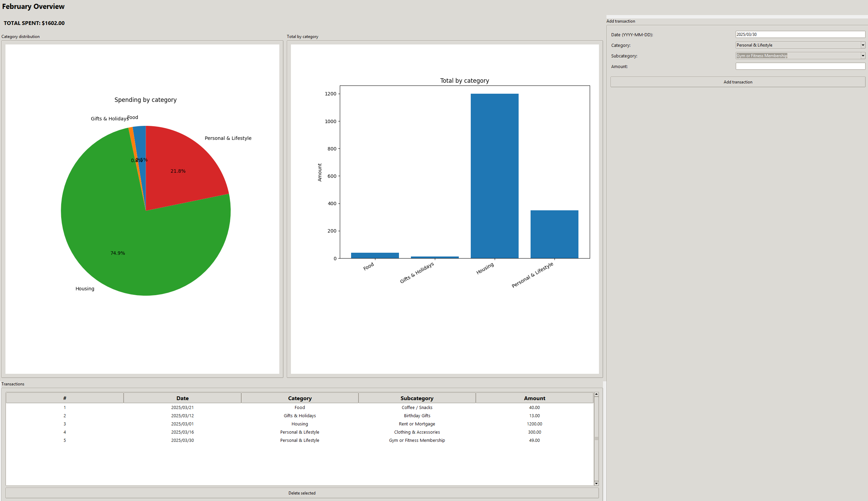
Task: Click the Date input field
Action: coord(800,35)
